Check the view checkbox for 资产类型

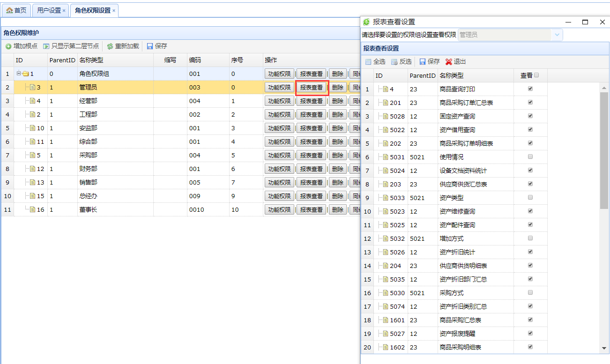(x=530, y=198)
